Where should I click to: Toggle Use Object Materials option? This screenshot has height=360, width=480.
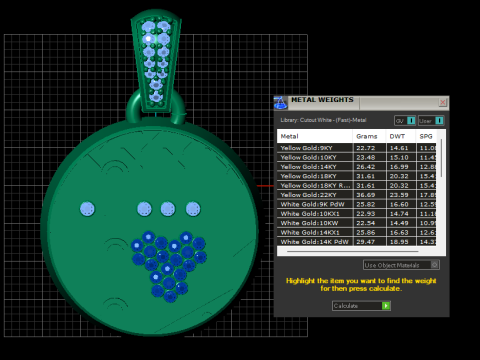point(401,265)
